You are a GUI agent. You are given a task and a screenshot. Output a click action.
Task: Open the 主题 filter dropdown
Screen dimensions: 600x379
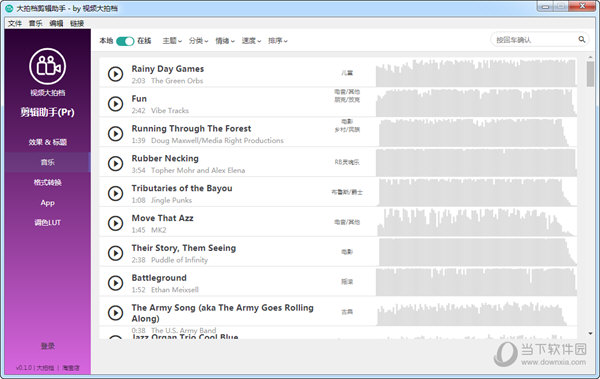(172, 41)
